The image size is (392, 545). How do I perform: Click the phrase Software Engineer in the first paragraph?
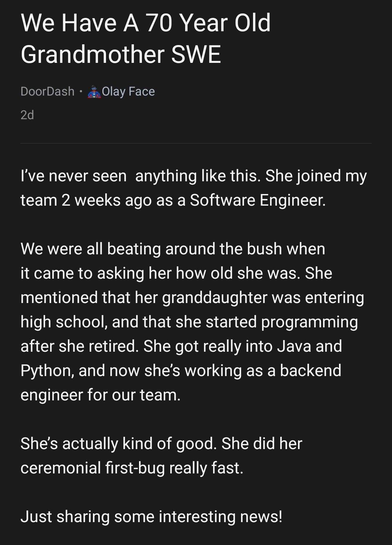pos(257,200)
